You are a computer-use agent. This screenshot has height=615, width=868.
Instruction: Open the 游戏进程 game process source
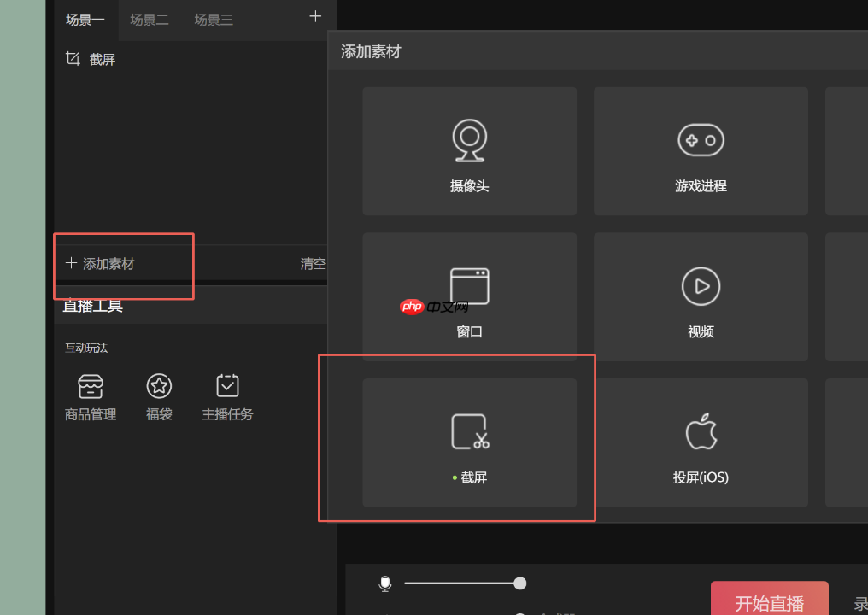click(x=700, y=150)
